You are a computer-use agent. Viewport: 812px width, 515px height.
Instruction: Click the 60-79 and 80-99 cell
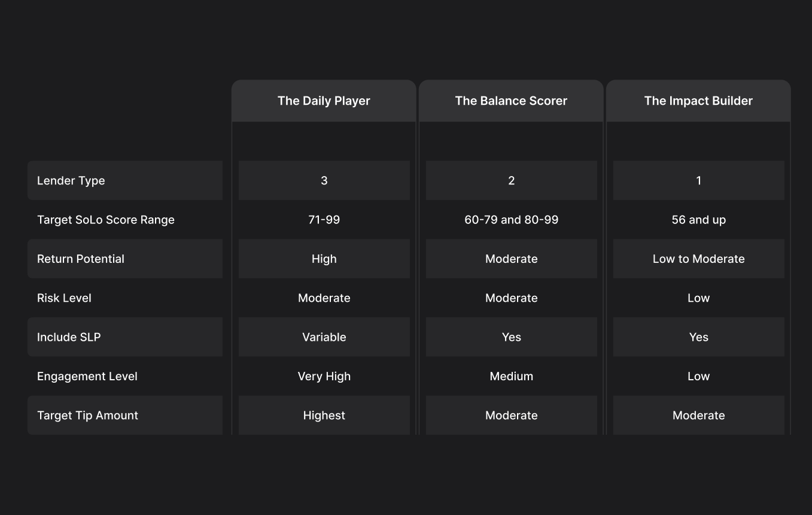(x=511, y=220)
